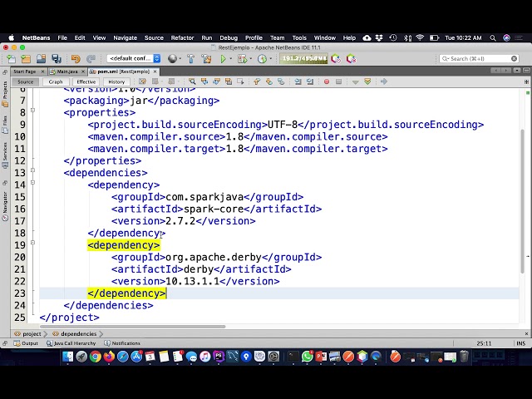This screenshot has width=532, height=399.
Task: Click the horizontal editor scrollbar
Action: click(132, 327)
